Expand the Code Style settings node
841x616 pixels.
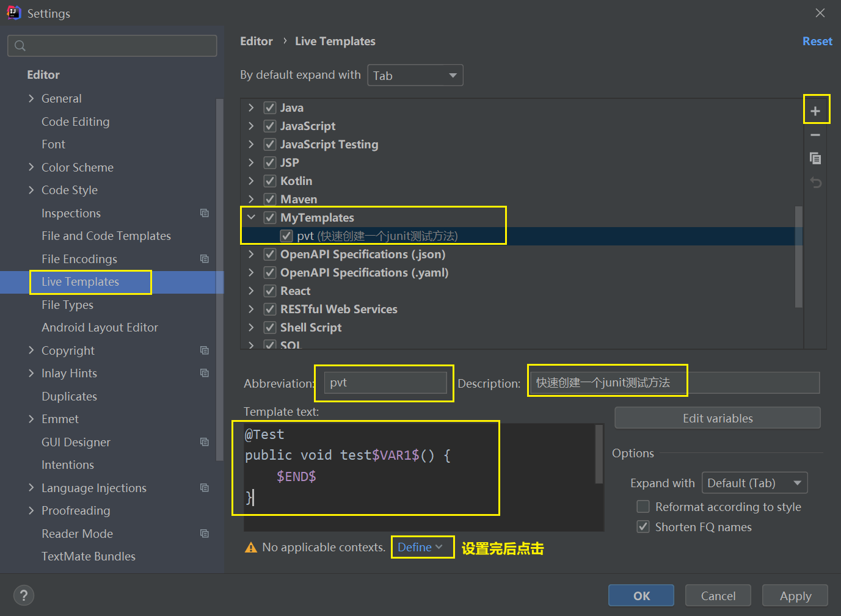point(31,190)
